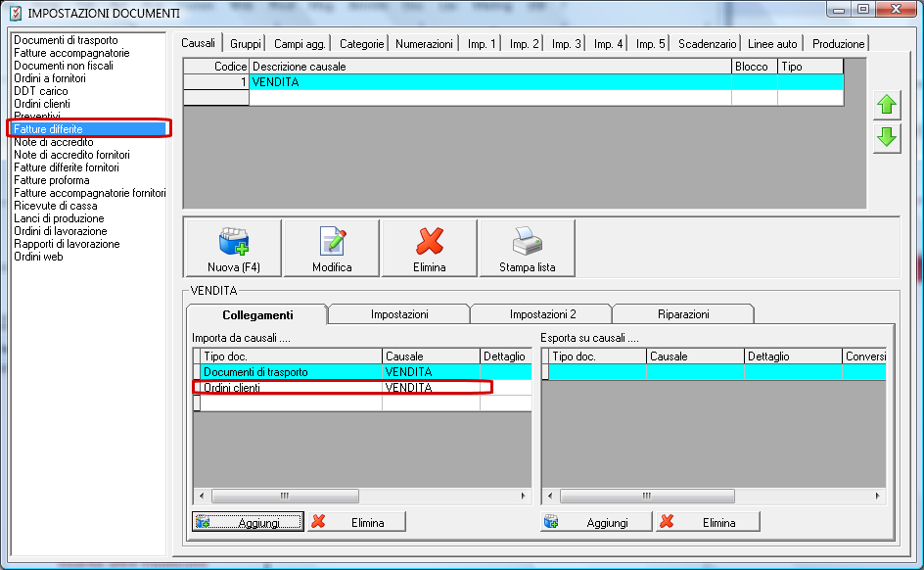Open the Imp. 3 tab
Viewport: 924px width, 570px height.
567,44
